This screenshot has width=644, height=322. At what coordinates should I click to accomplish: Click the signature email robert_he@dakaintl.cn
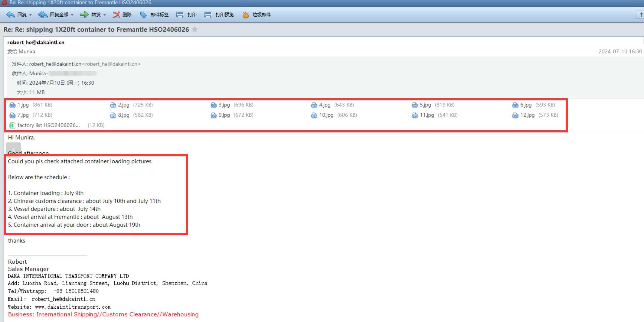(x=64, y=299)
